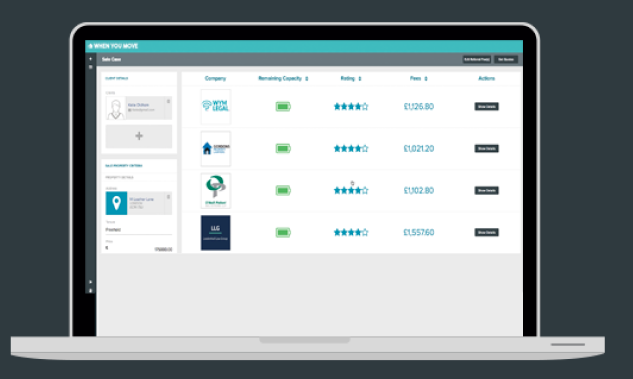Show Details for the £1,557.60 quote

point(486,232)
